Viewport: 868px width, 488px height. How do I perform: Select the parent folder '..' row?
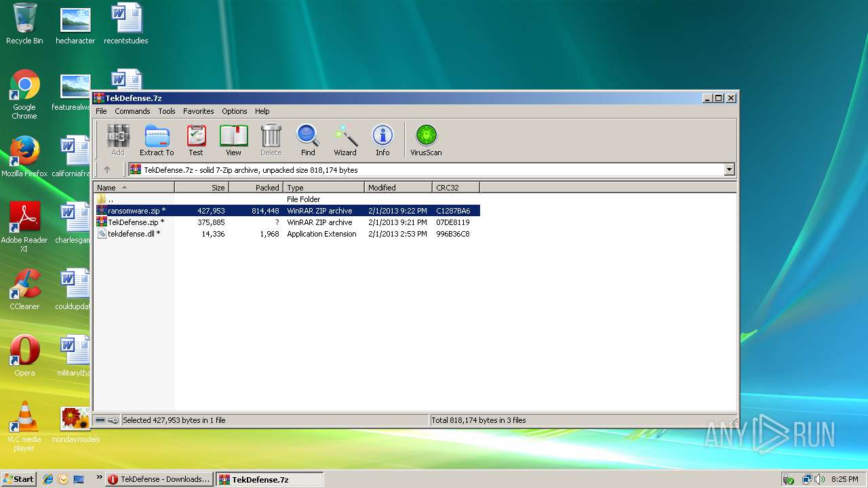point(287,199)
